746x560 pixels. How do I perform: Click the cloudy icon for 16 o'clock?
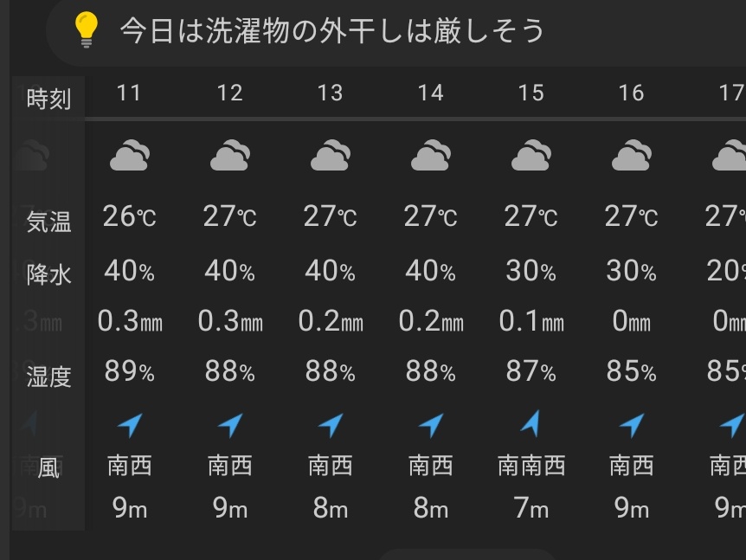coord(632,155)
